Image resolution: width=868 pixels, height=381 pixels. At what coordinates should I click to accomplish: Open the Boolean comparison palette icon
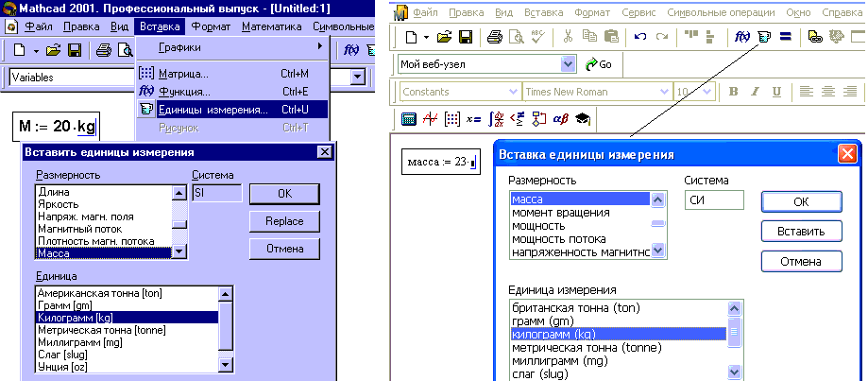517,119
